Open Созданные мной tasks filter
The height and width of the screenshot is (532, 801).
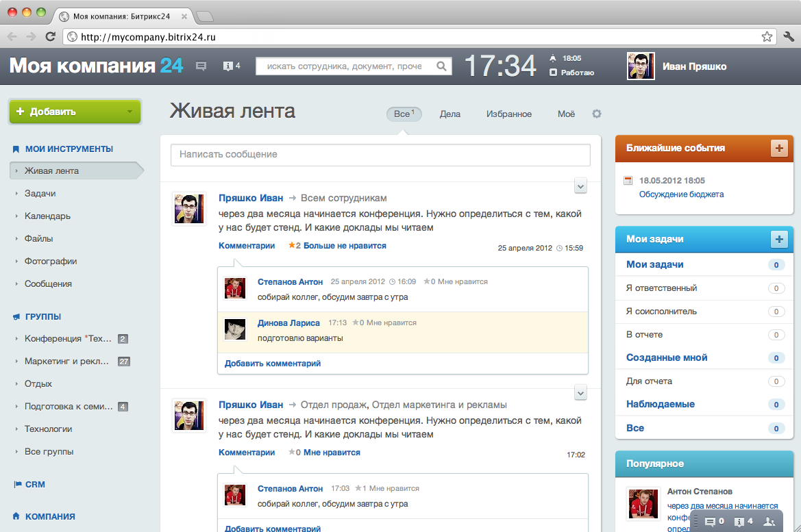tap(667, 357)
